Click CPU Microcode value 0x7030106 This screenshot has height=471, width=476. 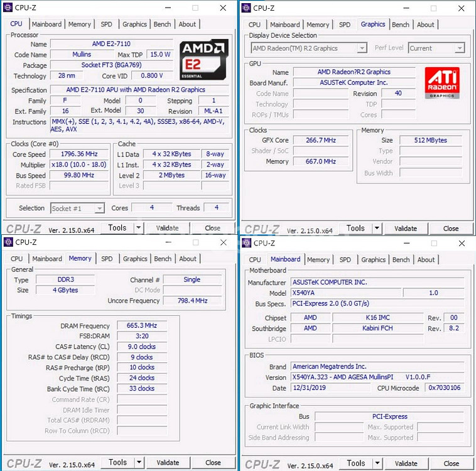coord(445,388)
